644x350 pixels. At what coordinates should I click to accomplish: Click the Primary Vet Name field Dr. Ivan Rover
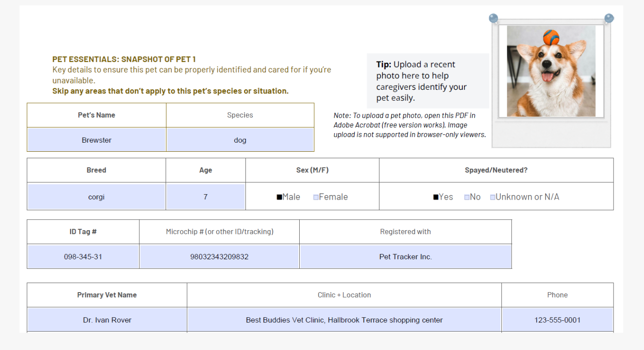point(107,320)
